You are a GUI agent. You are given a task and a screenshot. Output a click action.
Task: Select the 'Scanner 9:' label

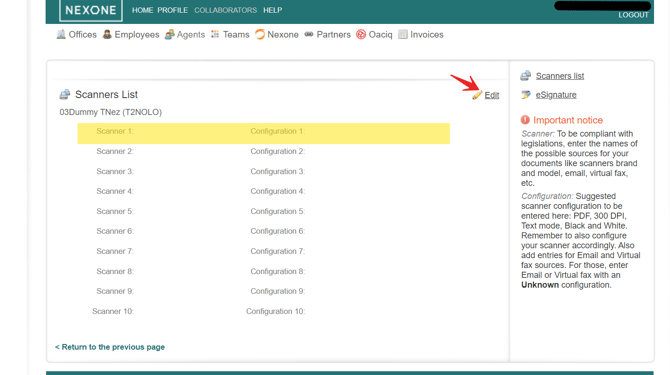coord(115,291)
